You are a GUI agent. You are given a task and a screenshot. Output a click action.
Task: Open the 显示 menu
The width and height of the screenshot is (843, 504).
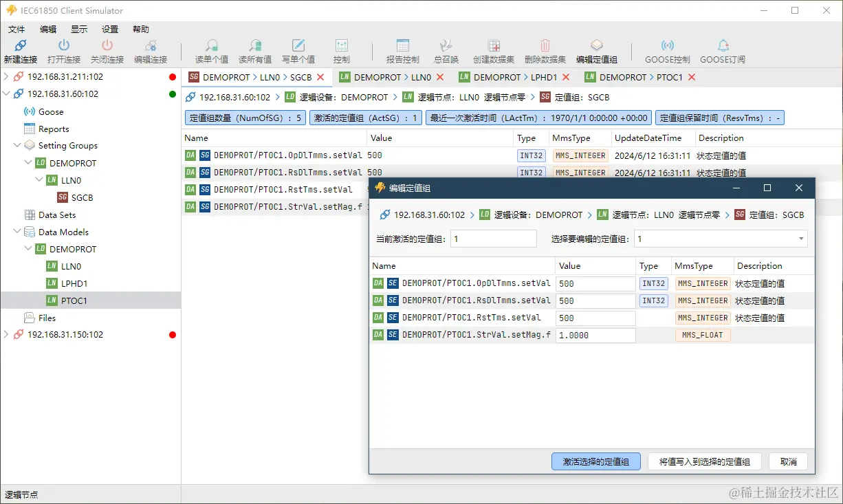click(79, 29)
